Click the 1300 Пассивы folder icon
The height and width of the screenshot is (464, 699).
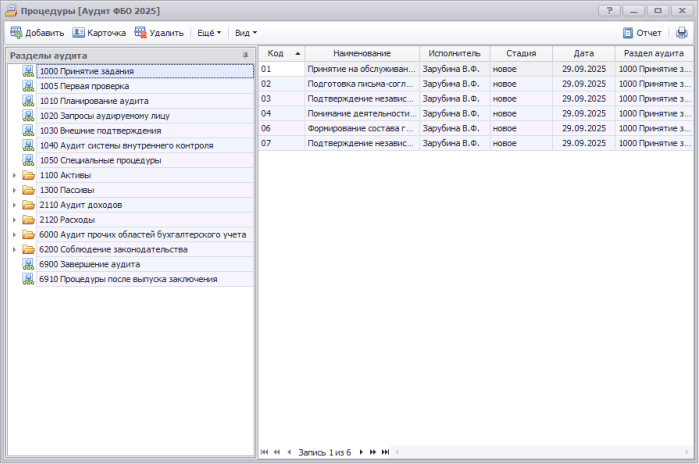pyautogui.click(x=29, y=190)
